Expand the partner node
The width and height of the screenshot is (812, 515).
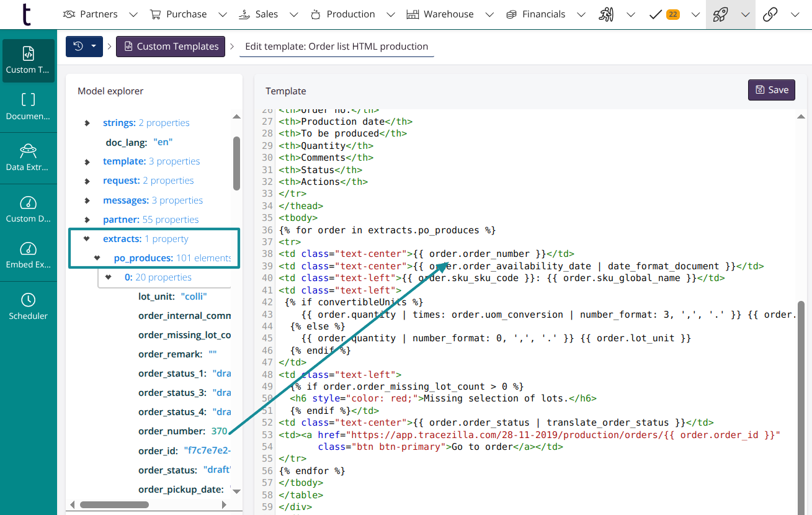click(87, 220)
